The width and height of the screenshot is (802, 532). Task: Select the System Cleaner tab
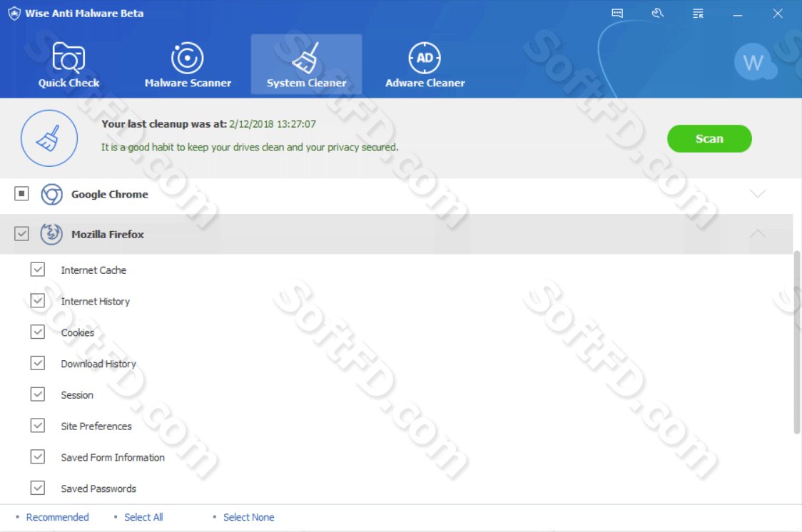click(306, 65)
